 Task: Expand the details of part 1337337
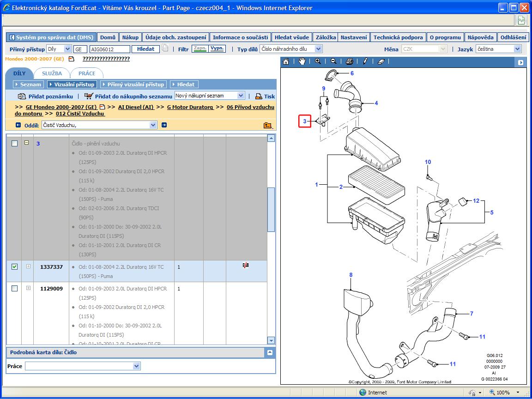click(x=28, y=266)
